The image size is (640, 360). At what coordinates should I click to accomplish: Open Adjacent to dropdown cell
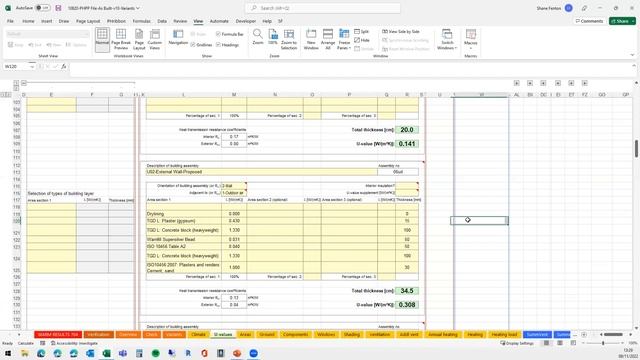(x=234, y=193)
